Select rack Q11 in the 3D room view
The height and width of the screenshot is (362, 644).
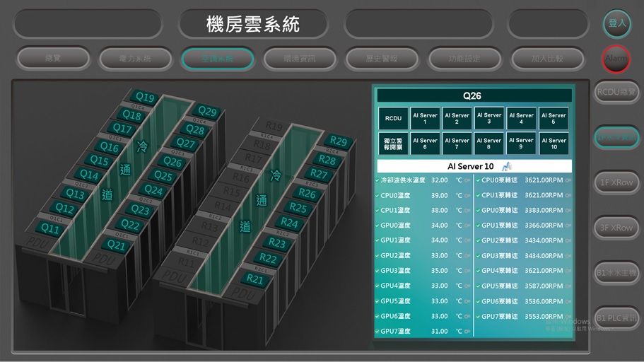coord(50,228)
